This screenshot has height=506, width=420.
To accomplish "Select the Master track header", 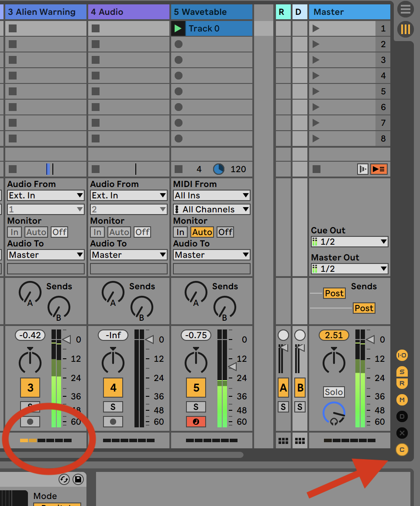I will click(349, 12).
